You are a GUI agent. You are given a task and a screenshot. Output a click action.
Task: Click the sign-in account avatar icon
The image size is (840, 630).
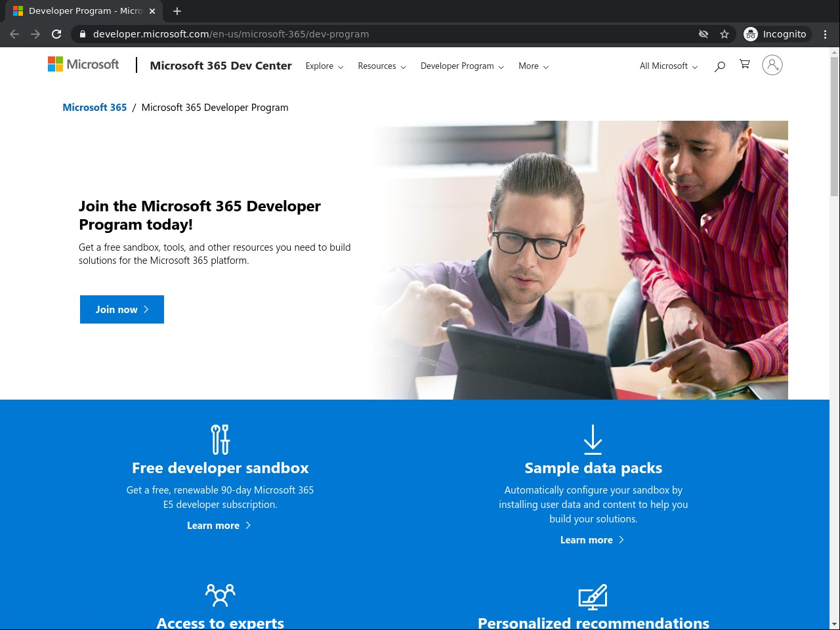point(772,65)
